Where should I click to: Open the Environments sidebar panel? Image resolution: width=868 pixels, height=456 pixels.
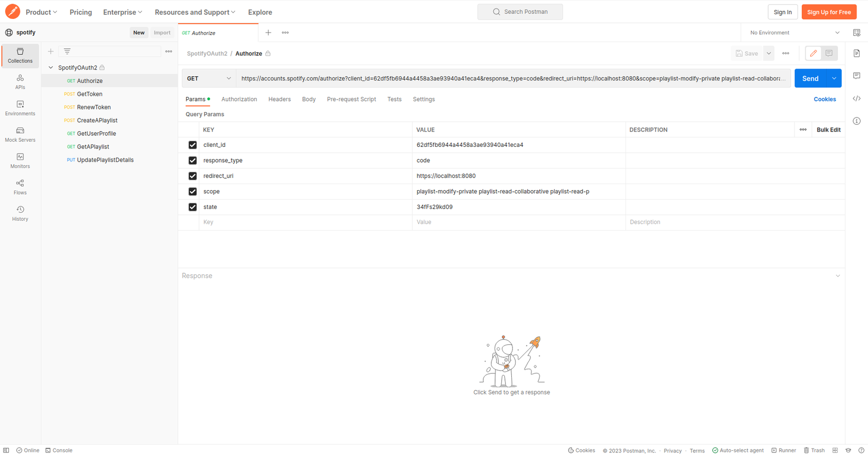[x=20, y=108]
